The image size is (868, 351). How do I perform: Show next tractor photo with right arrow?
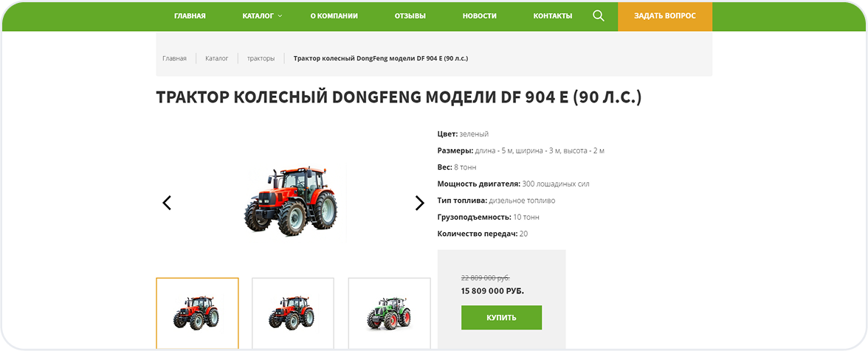[419, 203]
